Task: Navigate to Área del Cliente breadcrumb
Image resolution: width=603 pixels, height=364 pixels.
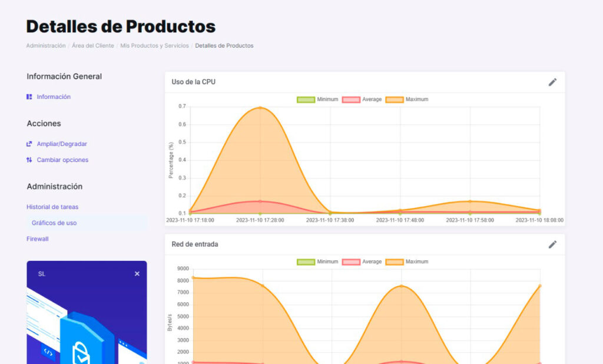Action: pyautogui.click(x=92, y=45)
